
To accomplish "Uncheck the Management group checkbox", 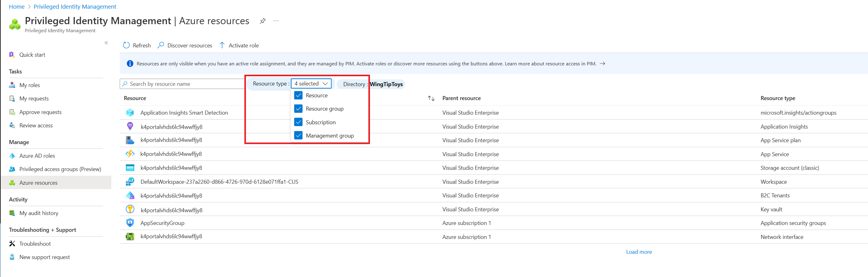I will (x=298, y=136).
